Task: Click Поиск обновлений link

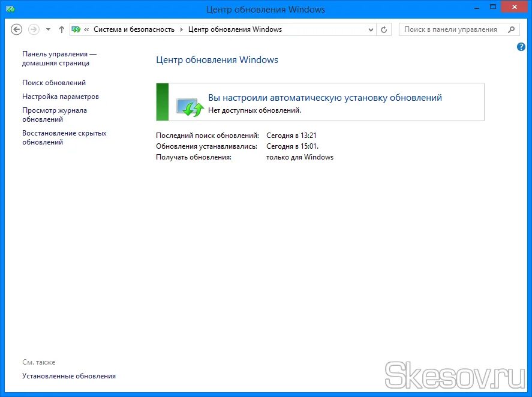Action: coord(54,82)
